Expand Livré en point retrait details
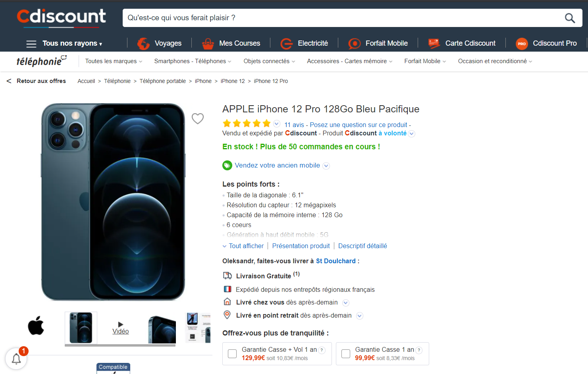Image resolution: width=588 pixels, height=374 pixels. [359, 316]
